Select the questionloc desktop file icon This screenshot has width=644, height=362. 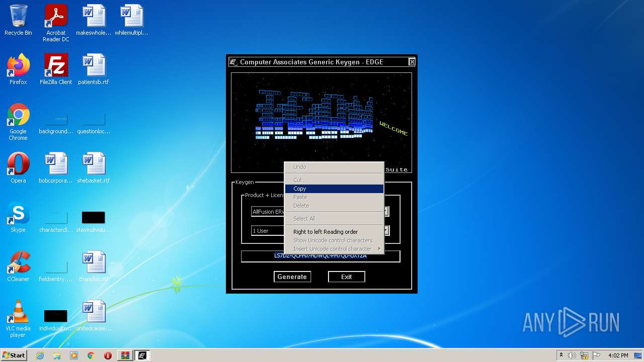[x=94, y=122]
